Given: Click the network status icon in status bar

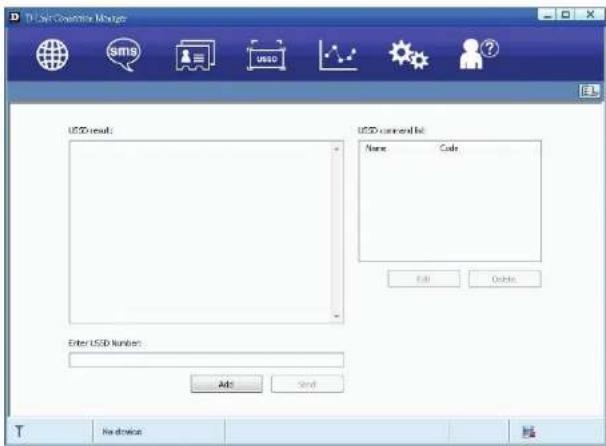Looking at the screenshot, I should click(528, 432).
